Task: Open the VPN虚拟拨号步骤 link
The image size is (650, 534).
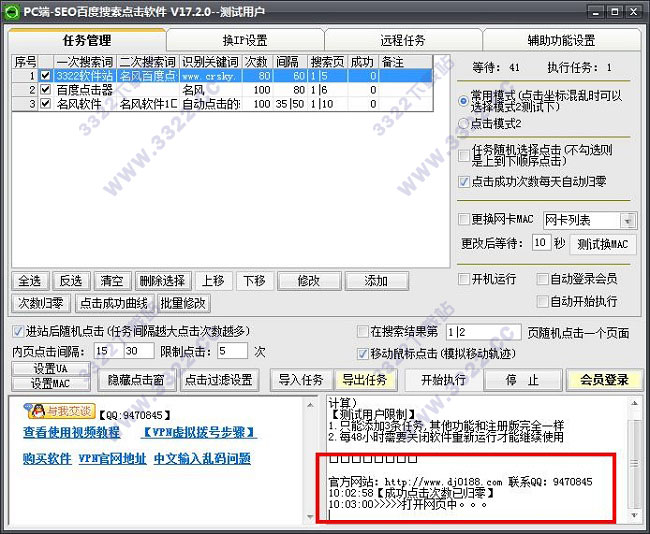Action: (x=199, y=432)
